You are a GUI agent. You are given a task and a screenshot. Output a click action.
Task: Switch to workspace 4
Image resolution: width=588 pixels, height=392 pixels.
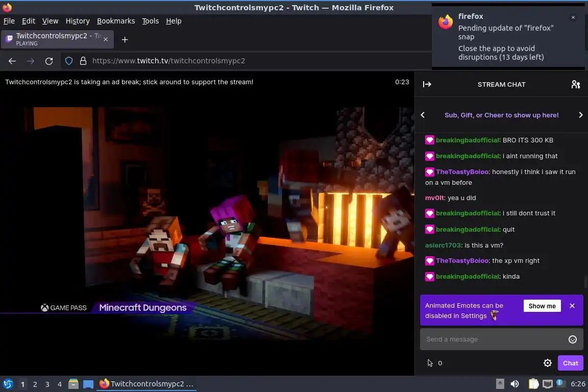(60, 384)
